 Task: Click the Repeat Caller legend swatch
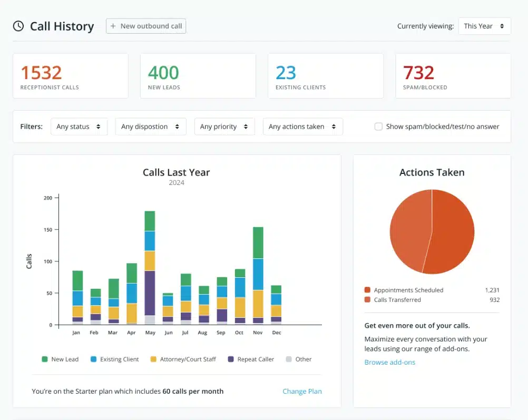click(x=231, y=359)
